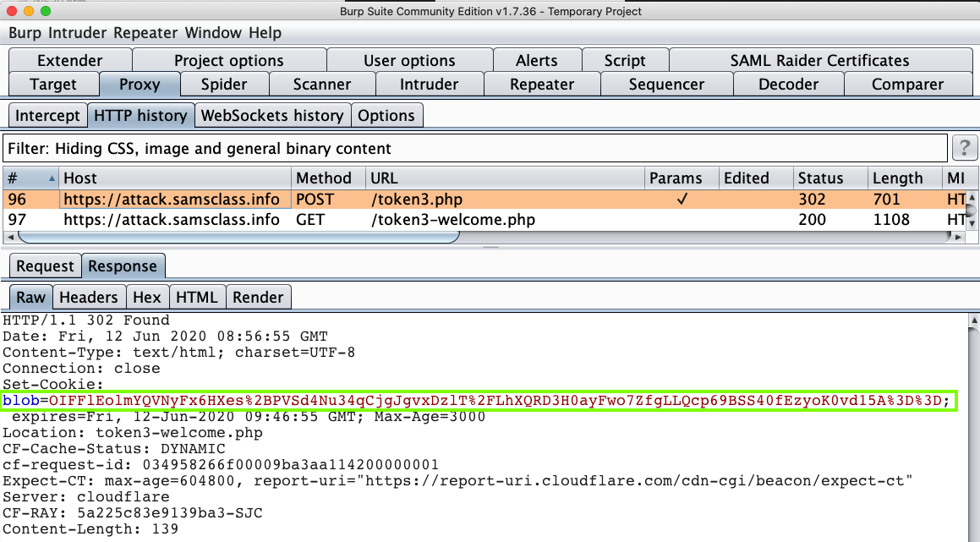Switch to the Decoder tab
The height and width of the screenshot is (542, 980).
tap(788, 85)
